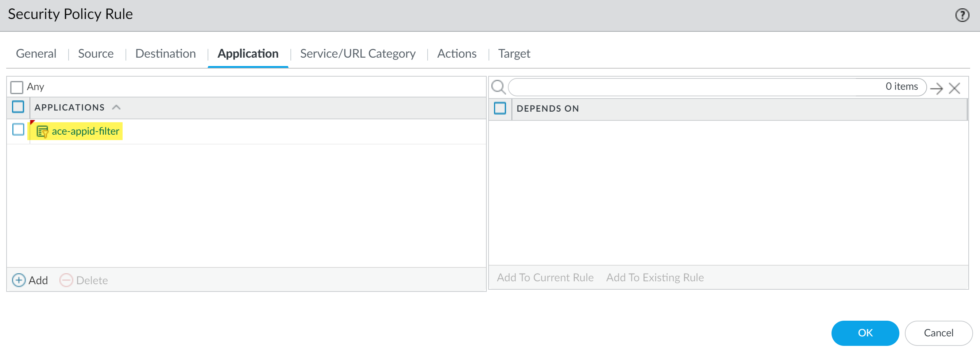Toggle the Depends On header checkbox
The width and height of the screenshot is (980, 359).
click(x=500, y=108)
